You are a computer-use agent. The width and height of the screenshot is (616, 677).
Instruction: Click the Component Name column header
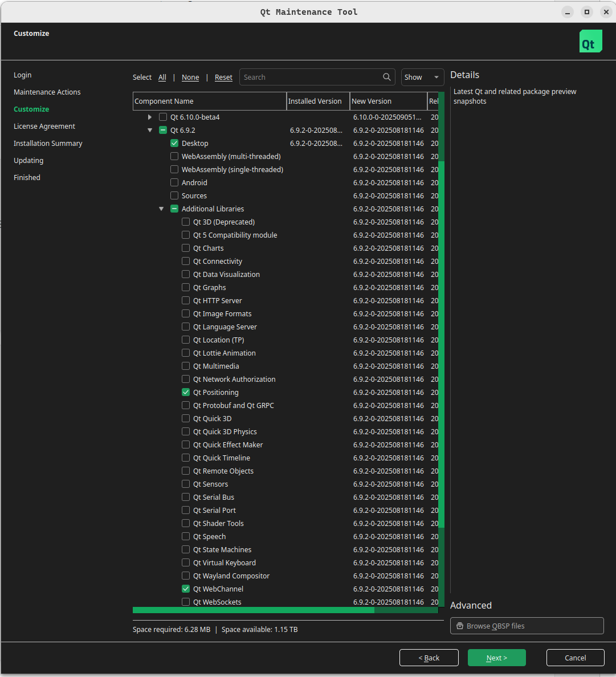[209, 101]
